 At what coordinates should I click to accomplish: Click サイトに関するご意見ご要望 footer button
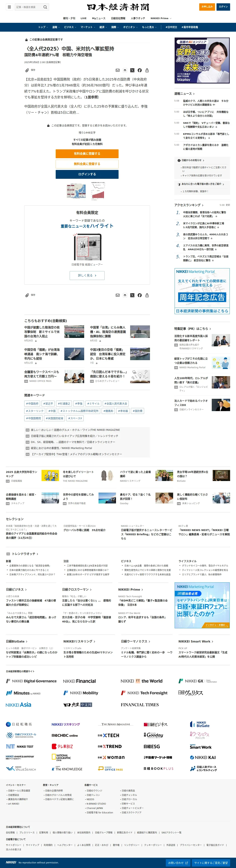point(211,863)
